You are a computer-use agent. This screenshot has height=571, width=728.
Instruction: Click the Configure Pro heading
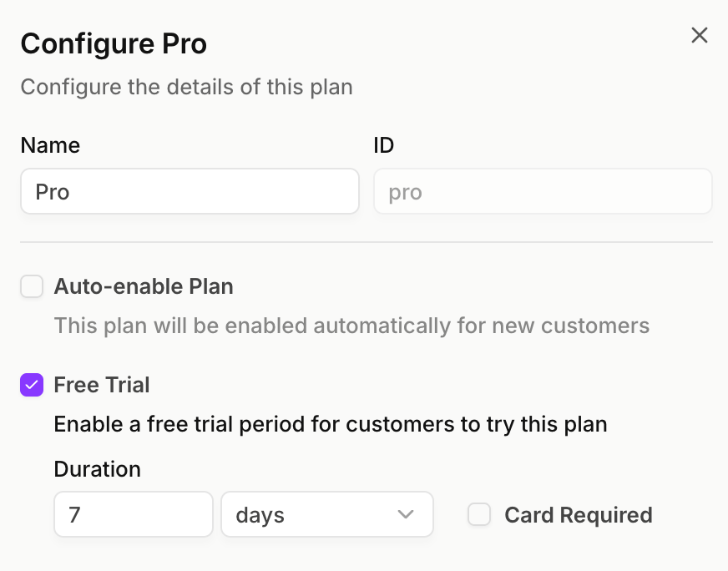tap(114, 44)
